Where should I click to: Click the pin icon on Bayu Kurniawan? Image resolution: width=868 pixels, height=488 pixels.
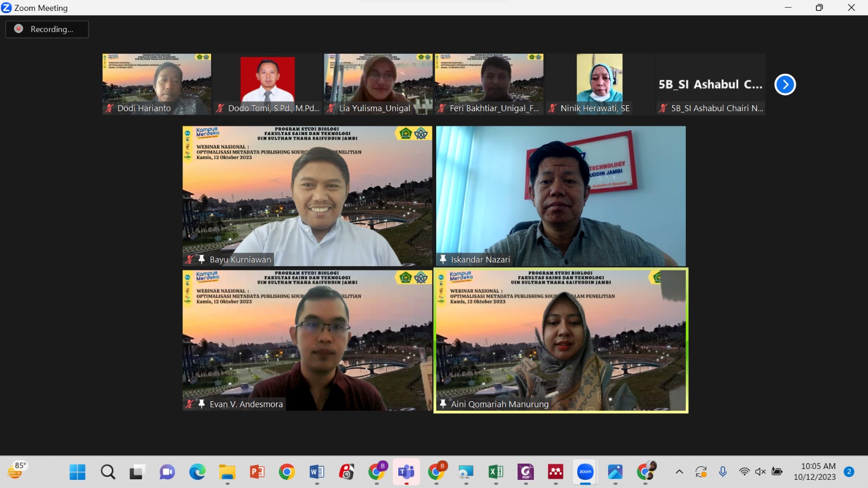point(202,260)
